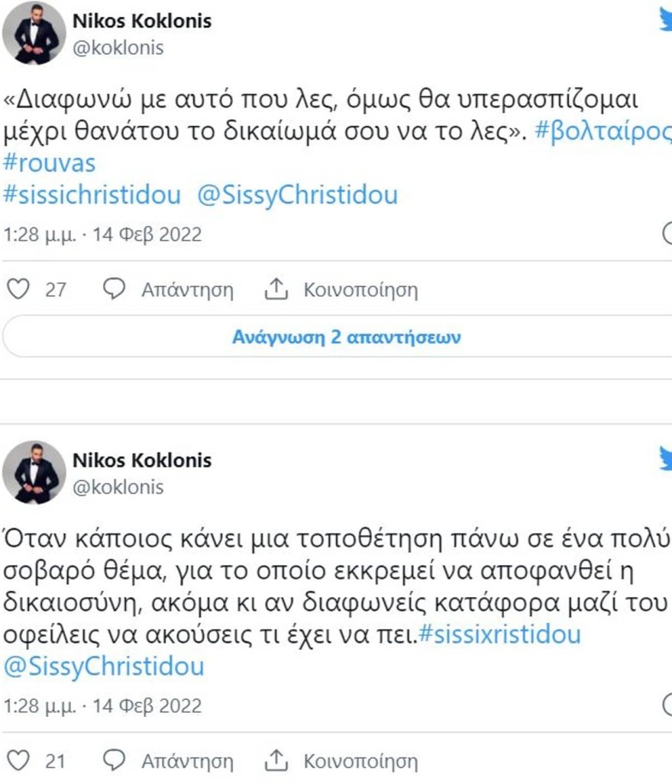Image resolution: width=672 pixels, height=784 pixels.
Task: Like the second tweet with the heart icon
Action: 18,760
